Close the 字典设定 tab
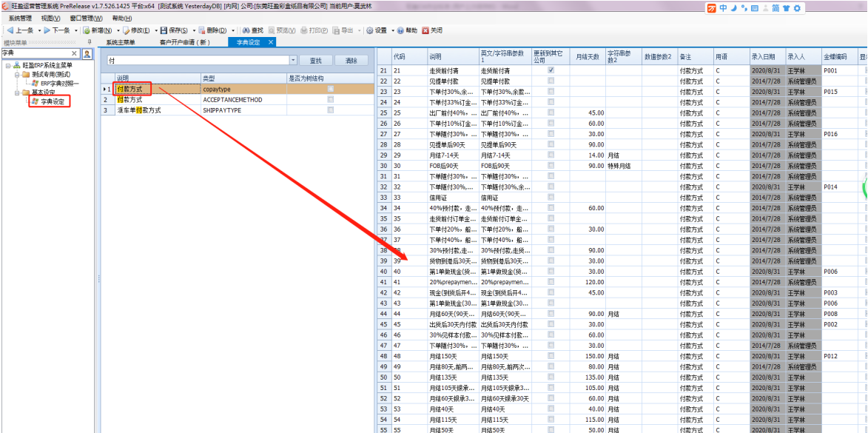The image size is (868, 433). tap(271, 42)
